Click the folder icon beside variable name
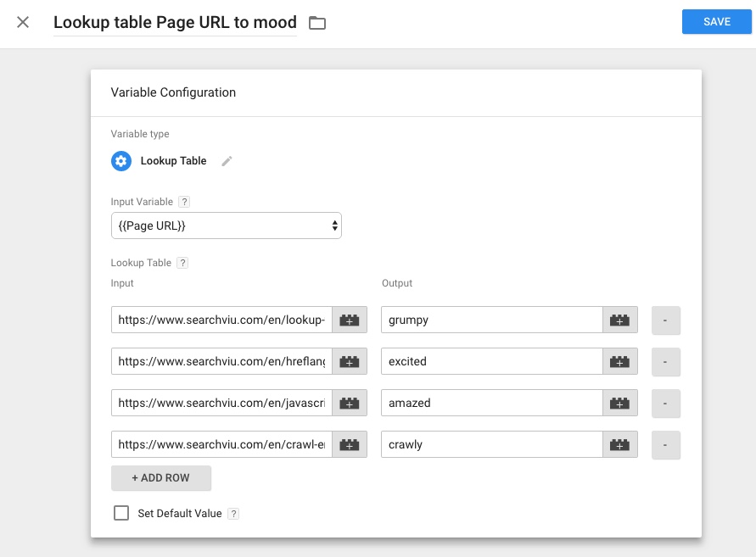Viewport: 756px width, 557px height. point(316,23)
